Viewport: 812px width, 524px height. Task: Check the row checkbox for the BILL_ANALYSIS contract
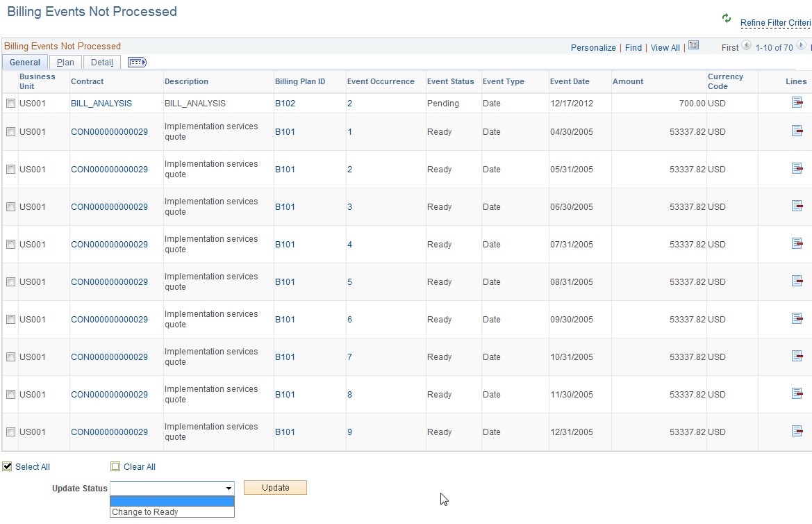point(10,102)
